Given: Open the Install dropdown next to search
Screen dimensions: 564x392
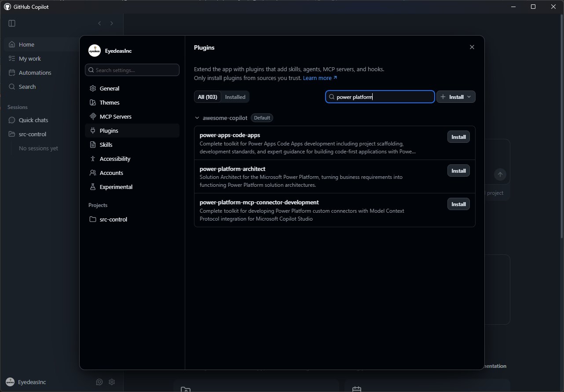Looking at the screenshot, I should pos(456,97).
